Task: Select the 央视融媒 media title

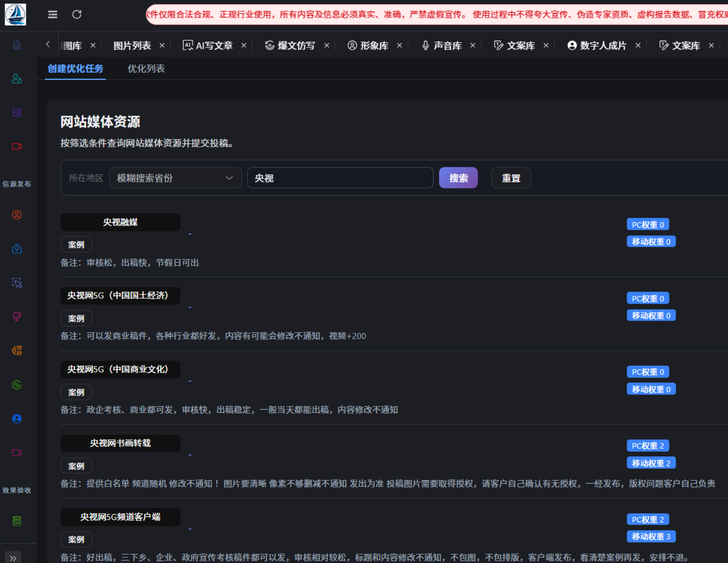Action: coord(120,222)
